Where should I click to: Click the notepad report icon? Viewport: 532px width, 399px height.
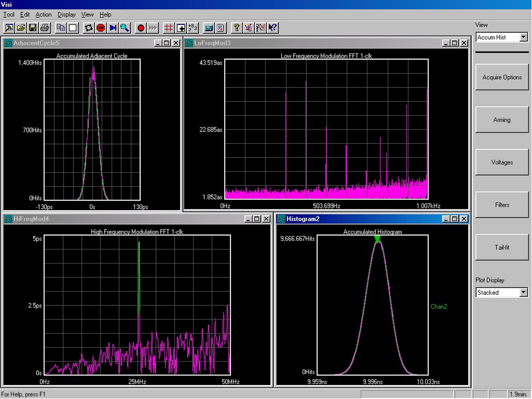click(x=221, y=28)
